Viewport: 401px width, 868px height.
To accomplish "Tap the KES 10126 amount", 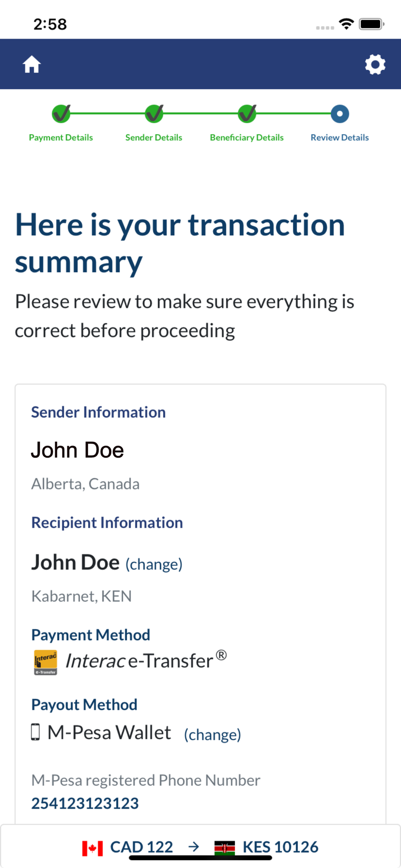I will pyautogui.click(x=280, y=847).
